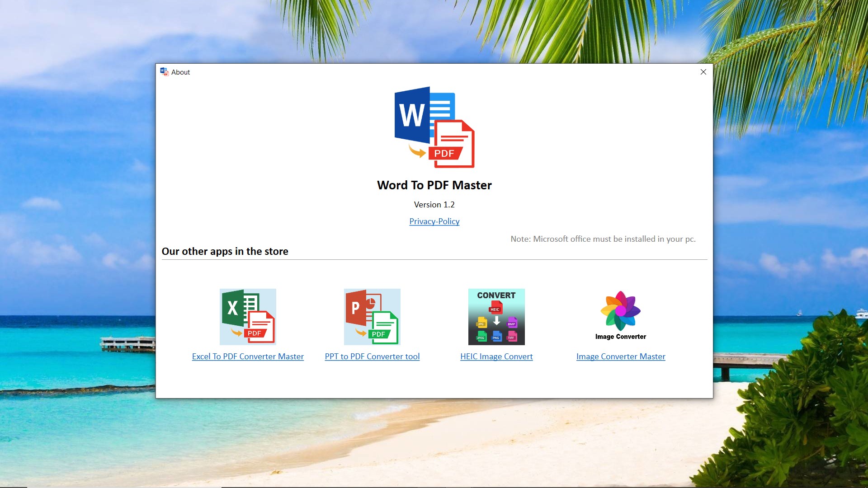Image resolution: width=868 pixels, height=488 pixels.
Task: Click the About title bar text
Action: [x=180, y=72]
